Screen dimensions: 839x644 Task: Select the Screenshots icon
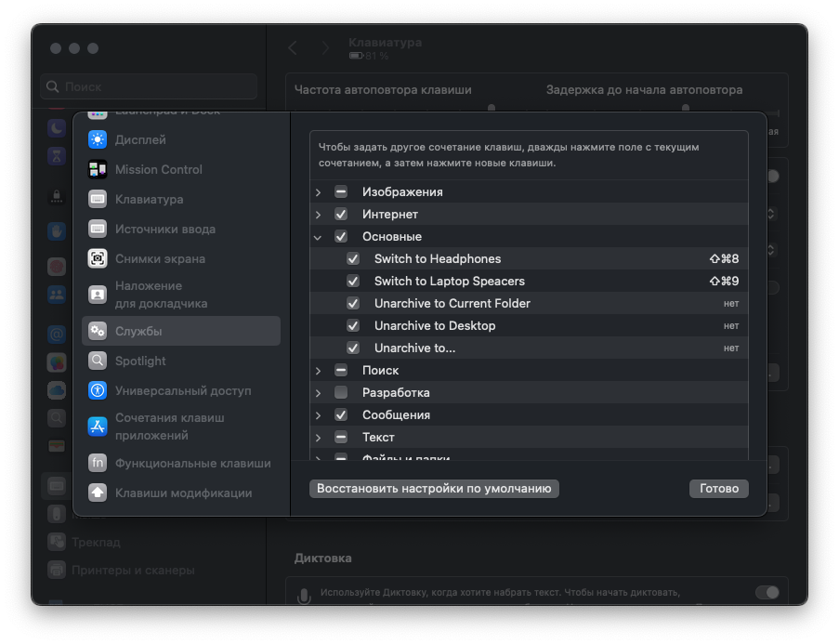point(98,258)
